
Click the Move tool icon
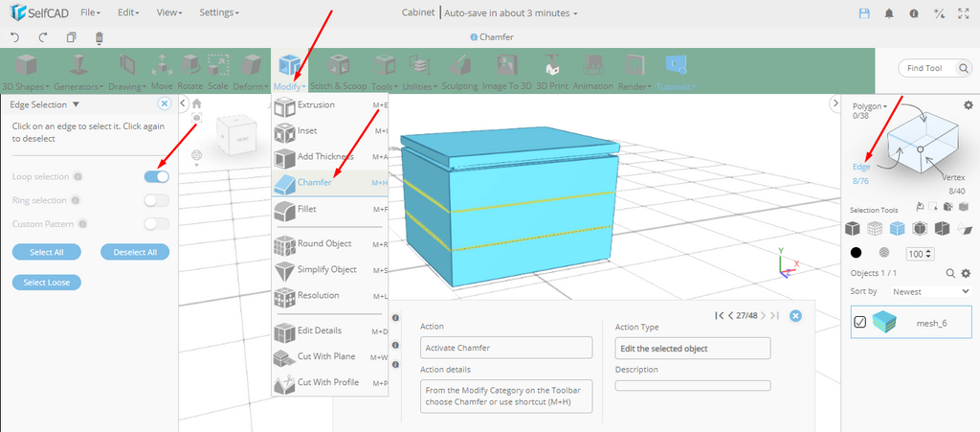162,72
